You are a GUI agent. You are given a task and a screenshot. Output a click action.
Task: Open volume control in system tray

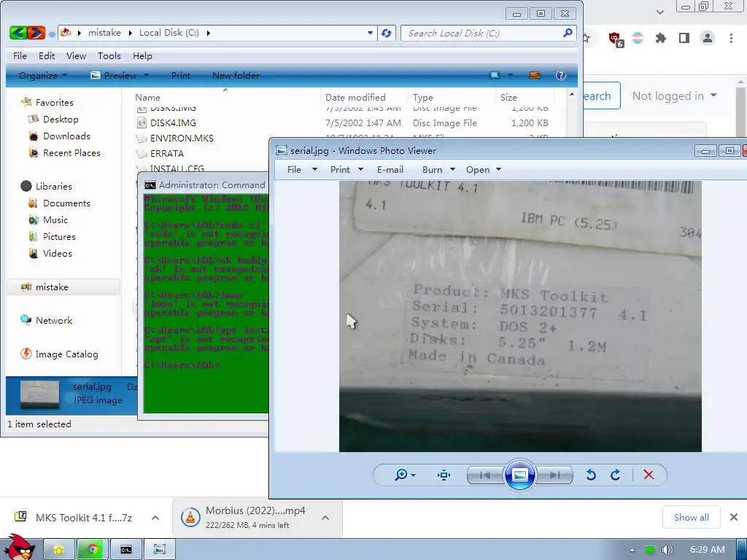(667, 550)
